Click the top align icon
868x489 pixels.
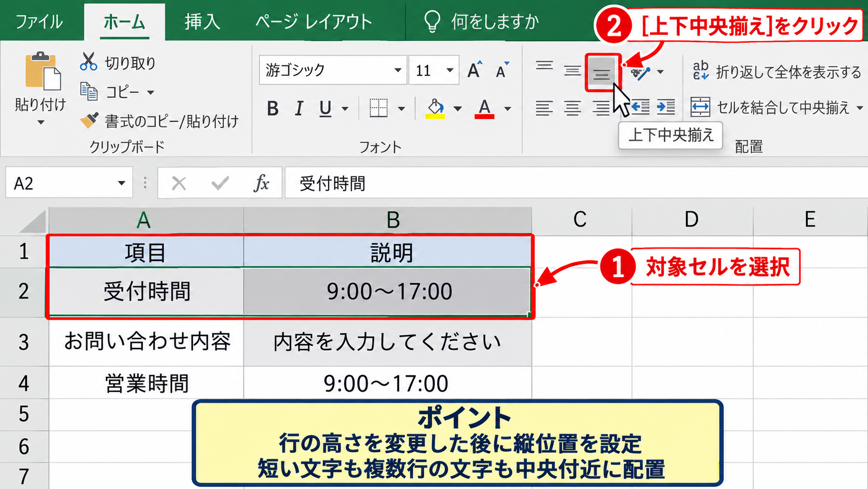pyautogui.click(x=544, y=66)
